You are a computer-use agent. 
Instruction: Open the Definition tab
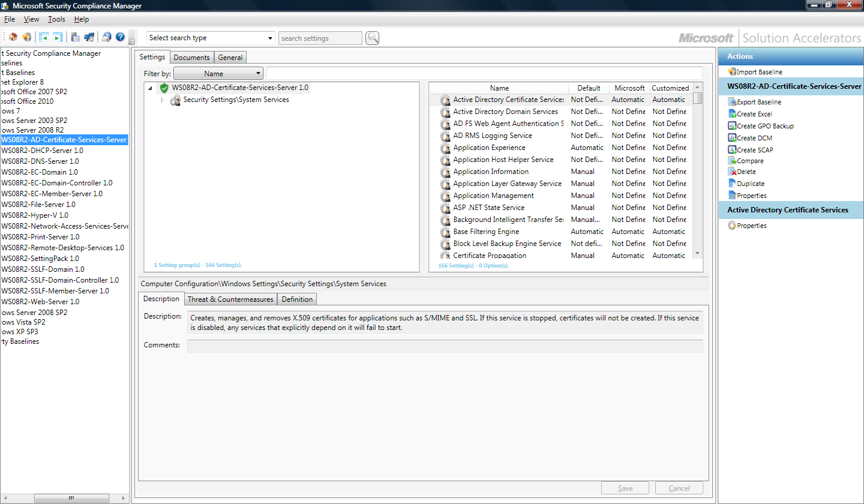coord(297,299)
